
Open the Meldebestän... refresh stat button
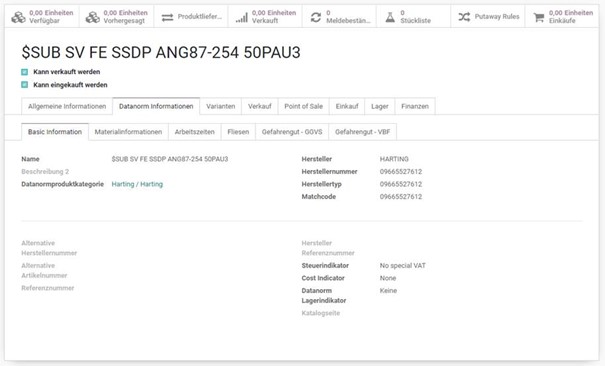pyautogui.click(x=340, y=17)
